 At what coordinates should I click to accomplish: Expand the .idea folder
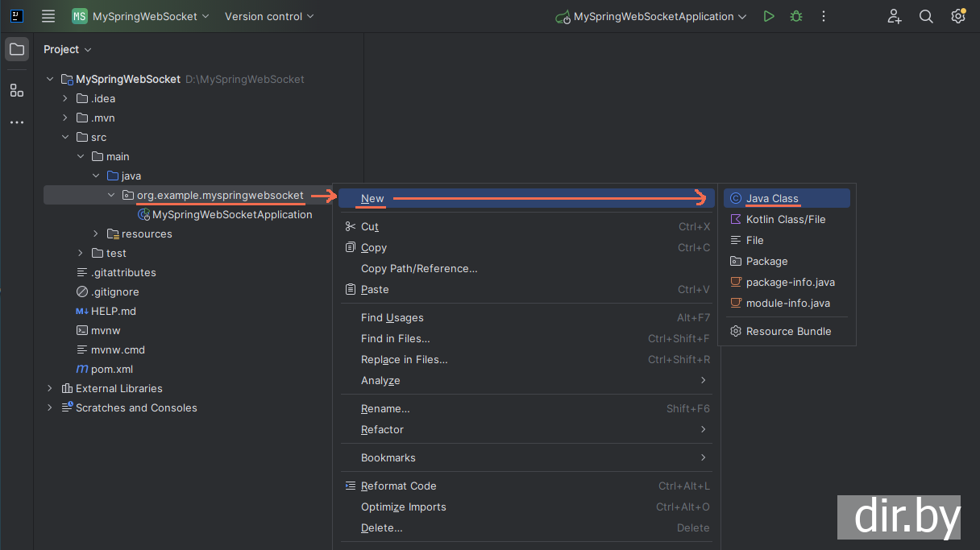pyautogui.click(x=65, y=98)
